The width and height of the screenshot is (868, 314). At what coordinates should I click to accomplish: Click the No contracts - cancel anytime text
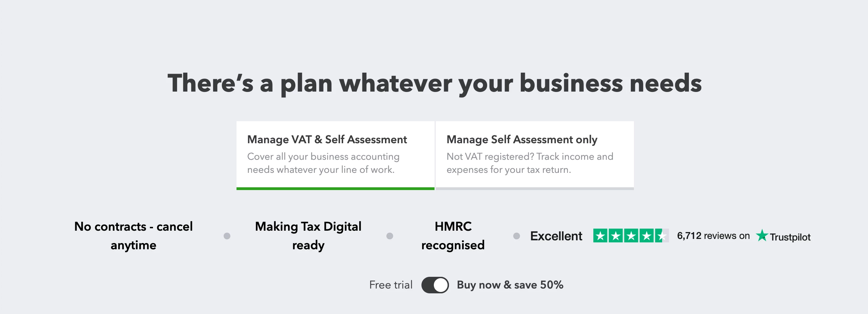click(133, 236)
